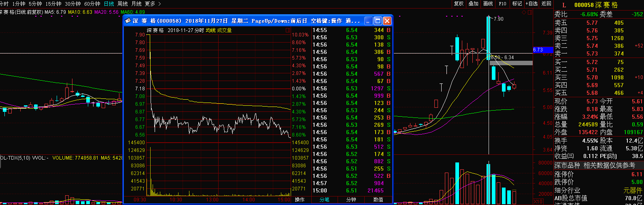Select the 分笔 tick tab

tap(324, 200)
